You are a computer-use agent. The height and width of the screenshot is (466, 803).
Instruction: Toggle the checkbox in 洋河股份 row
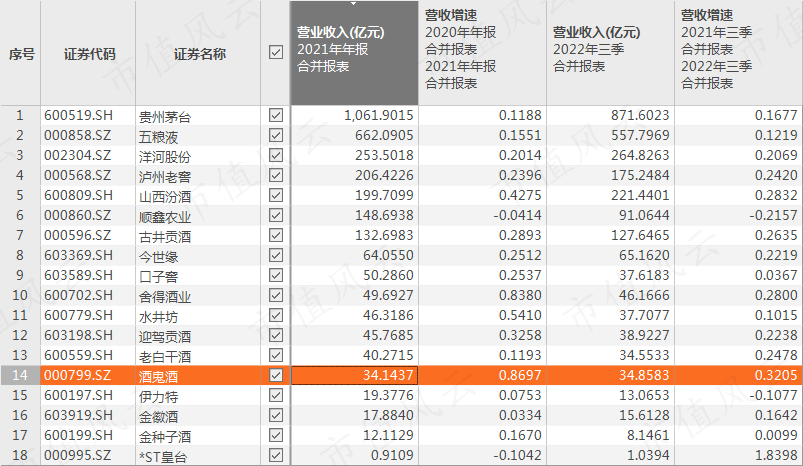tap(276, 155)
